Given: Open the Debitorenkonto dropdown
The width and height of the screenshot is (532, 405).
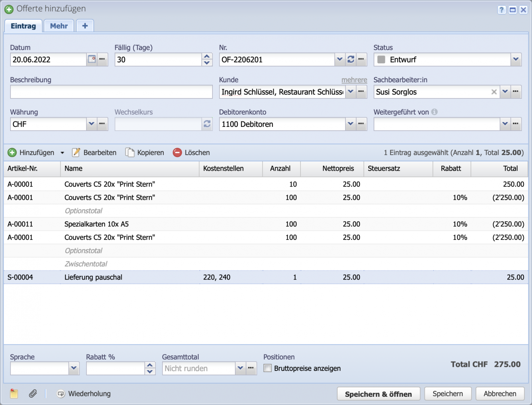Looking at the screenshot, I should coord(350,124).
